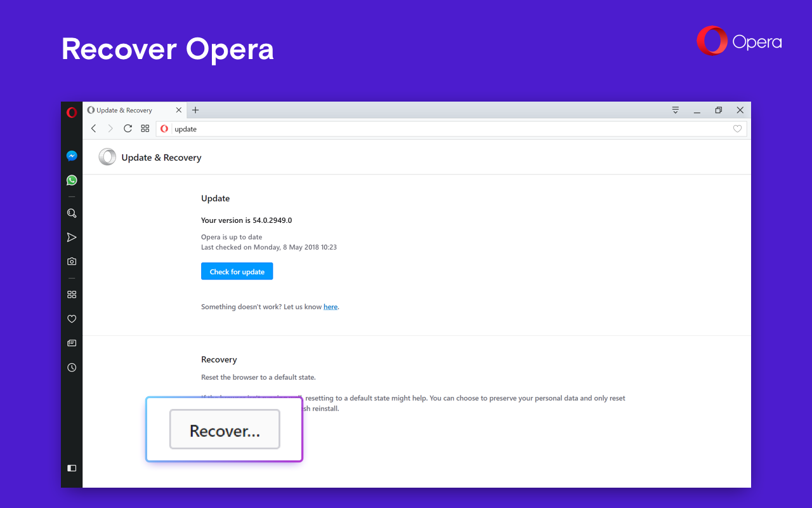
Task: Open the Opera main menu logo
Action: point(72,112)
